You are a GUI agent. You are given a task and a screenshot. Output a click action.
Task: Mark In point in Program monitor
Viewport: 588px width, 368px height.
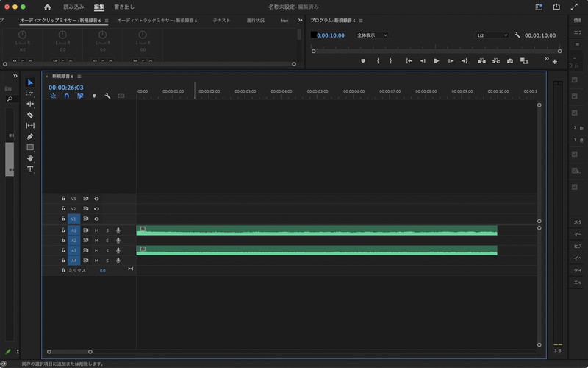(378, 61)
